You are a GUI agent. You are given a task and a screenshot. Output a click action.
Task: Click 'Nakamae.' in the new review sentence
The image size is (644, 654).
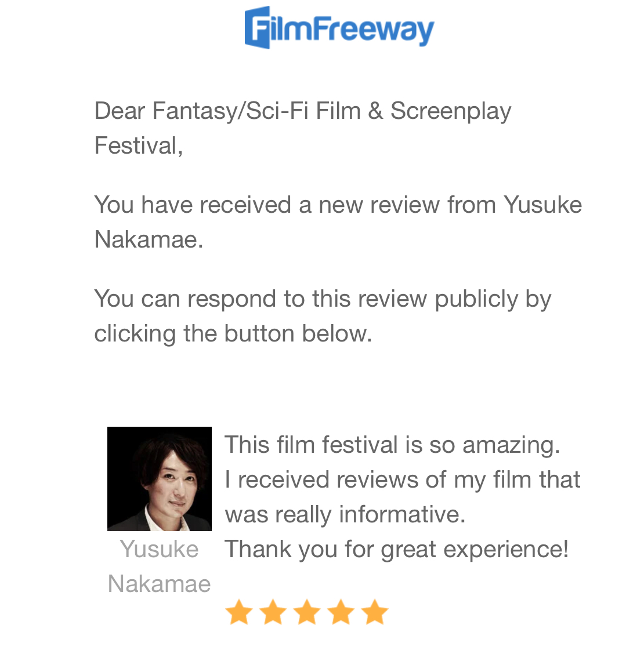[x=149, y=239]
